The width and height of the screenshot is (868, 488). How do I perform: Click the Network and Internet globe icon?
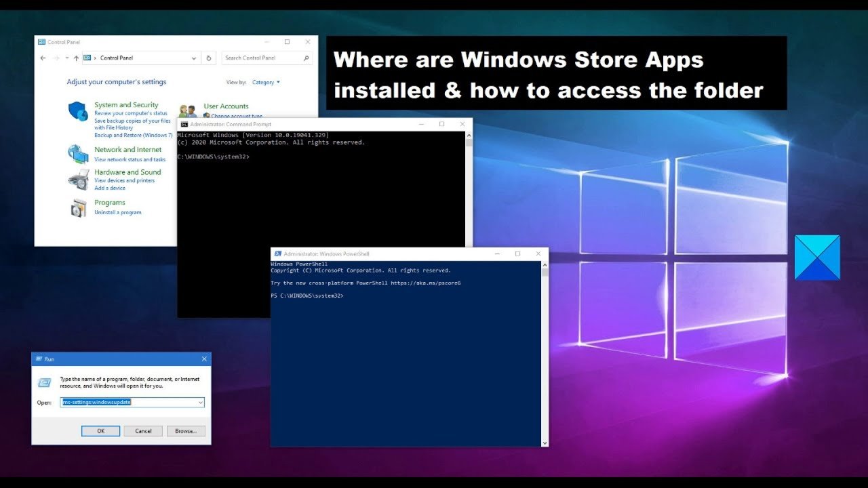coord(78,154)
